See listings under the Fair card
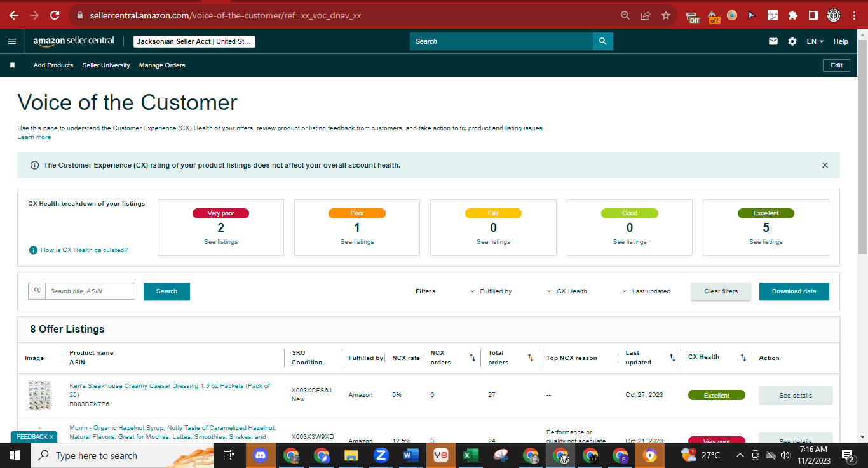The width and height of the screenshot is (868, 468). click(494, 242)
